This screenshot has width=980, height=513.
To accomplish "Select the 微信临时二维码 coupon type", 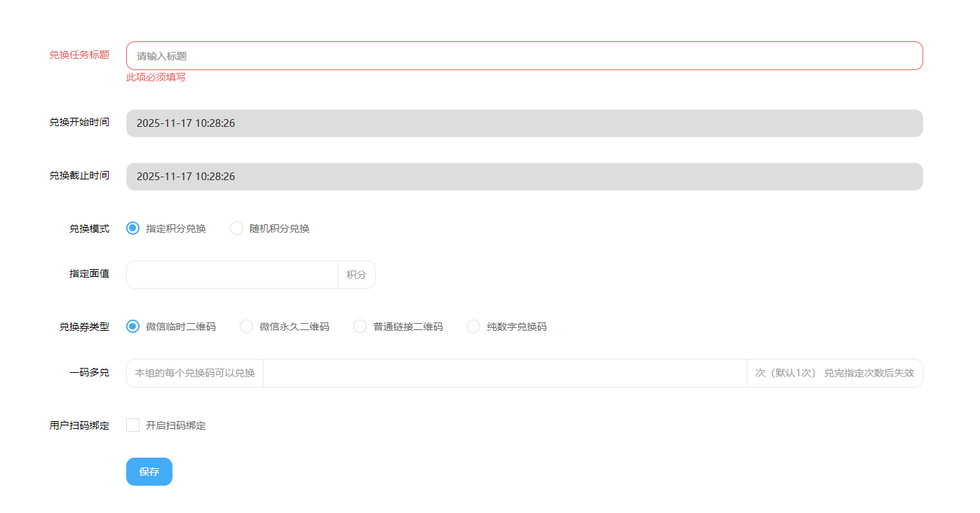I will point(132,326).
